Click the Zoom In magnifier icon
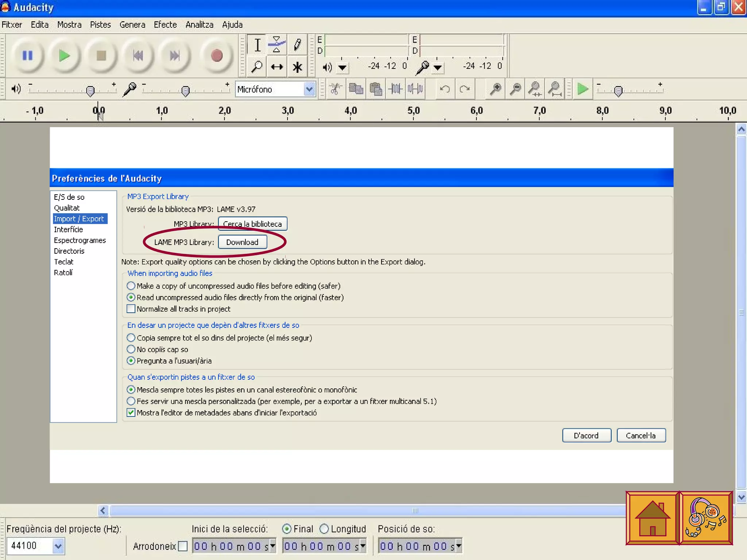Image resolution: width=747 pixels, height=560 pixels. [495, 89]
